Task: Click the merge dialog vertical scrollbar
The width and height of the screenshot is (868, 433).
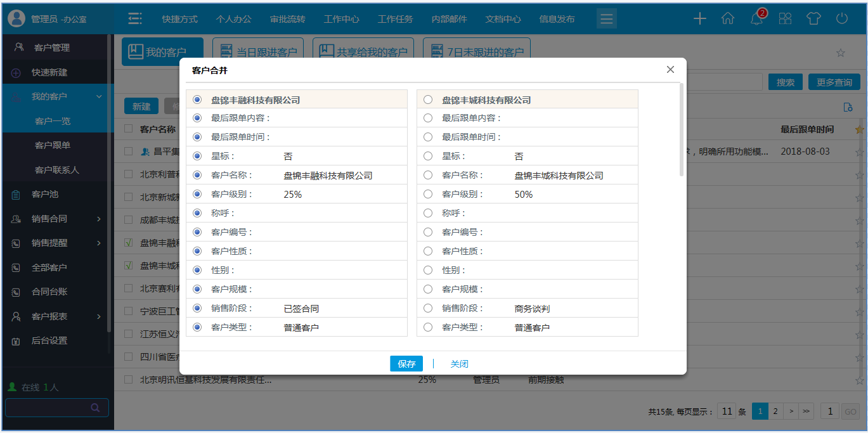Action: [x=682, y=130]
